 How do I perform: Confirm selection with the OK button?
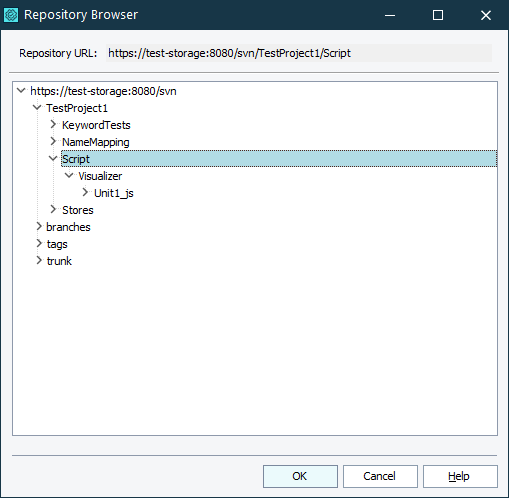300,476
